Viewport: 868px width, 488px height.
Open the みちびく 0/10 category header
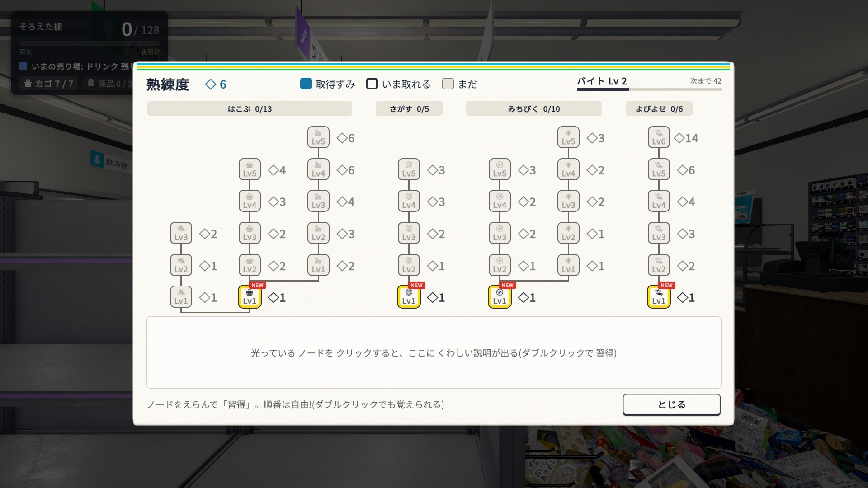[x=534, y=108]
